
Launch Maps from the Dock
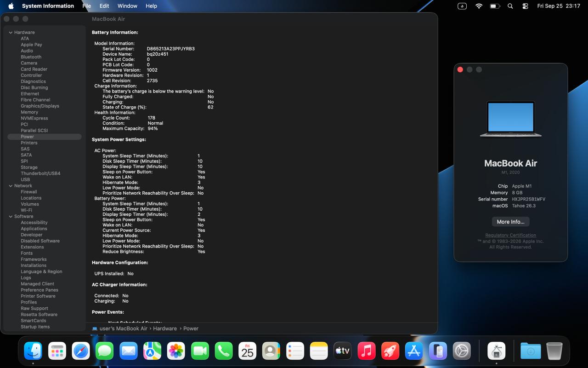pyautogui.click(x=152, y=351)
